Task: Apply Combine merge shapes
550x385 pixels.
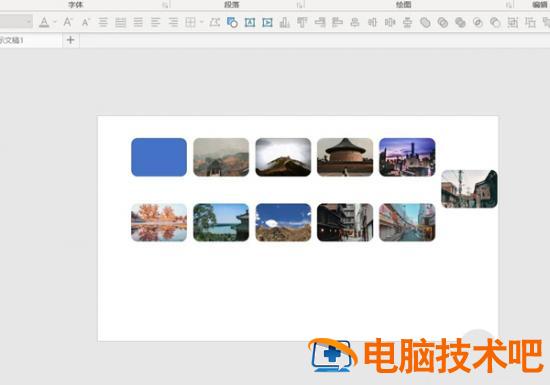Action: pyautogui.click(x=443, y=22)
